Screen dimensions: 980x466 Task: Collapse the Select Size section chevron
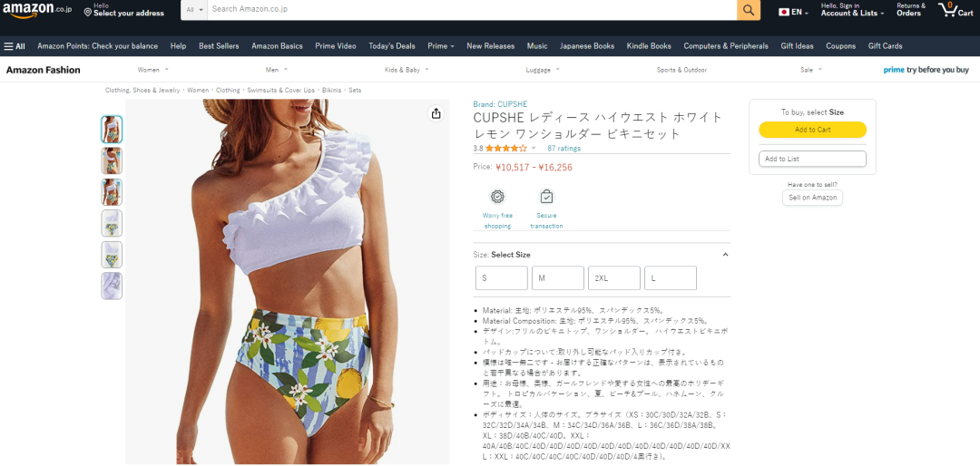[x=725, y=254]
